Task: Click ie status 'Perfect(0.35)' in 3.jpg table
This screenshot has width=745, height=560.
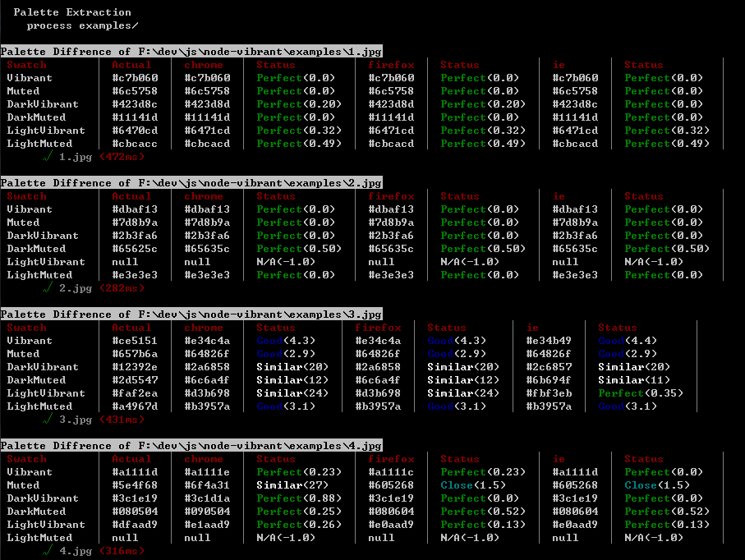Action: (641, 393)
